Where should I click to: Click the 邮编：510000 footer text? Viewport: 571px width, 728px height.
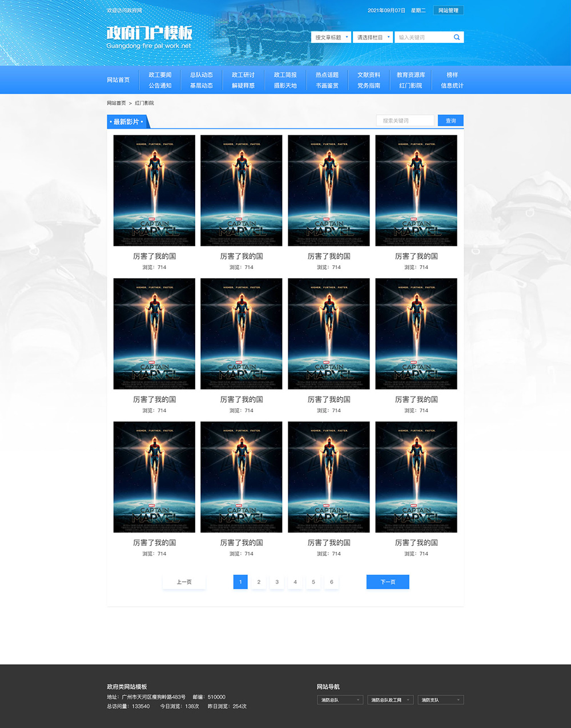pyautogui.click(x=209, y=697)
